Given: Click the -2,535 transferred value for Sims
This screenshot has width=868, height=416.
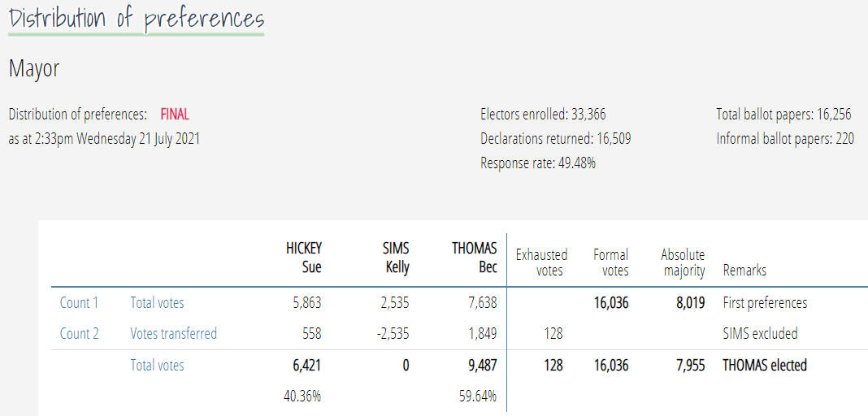Looking at the screenshot, I should click(x=392, y=334).
